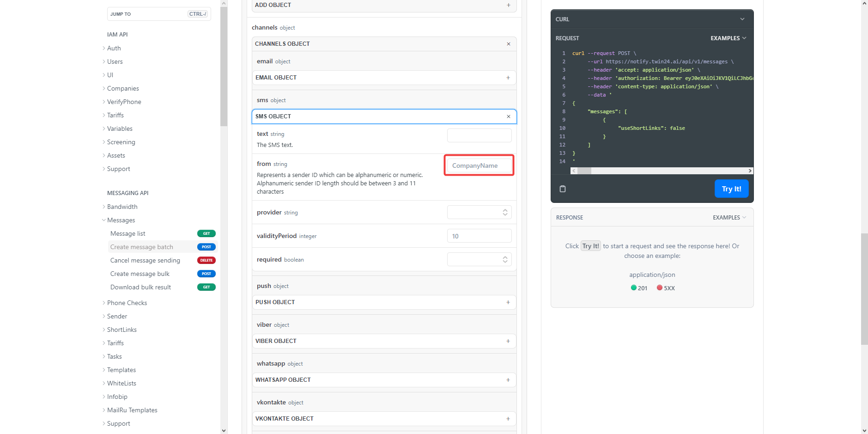
Task: Click the plus icon on ADD OBJECT row
Action: [x=508, y=5]
